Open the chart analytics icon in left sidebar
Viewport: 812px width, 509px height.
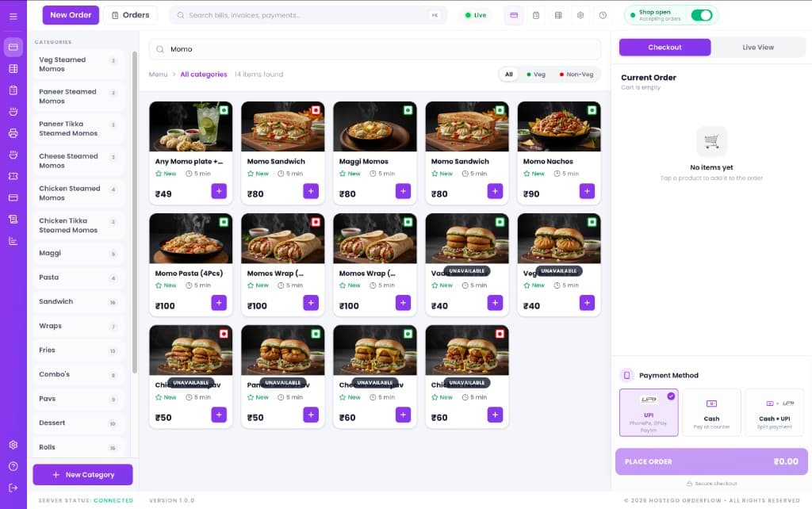(13, 241)
